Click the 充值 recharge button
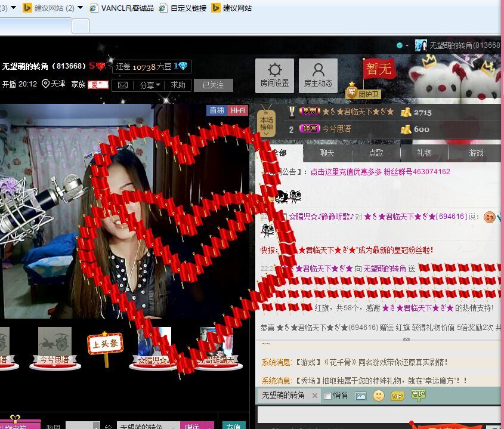This screenshot has width=504, height=429. [x=234, y=426]
